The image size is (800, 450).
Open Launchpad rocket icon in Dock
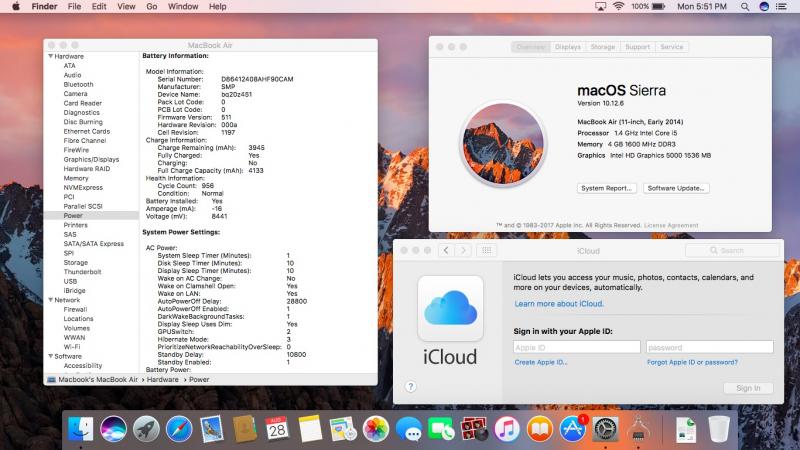[146, 429]
